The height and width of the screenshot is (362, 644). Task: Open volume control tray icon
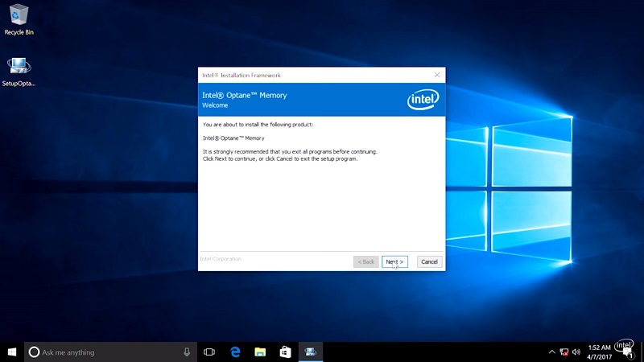tap(576, 352)
